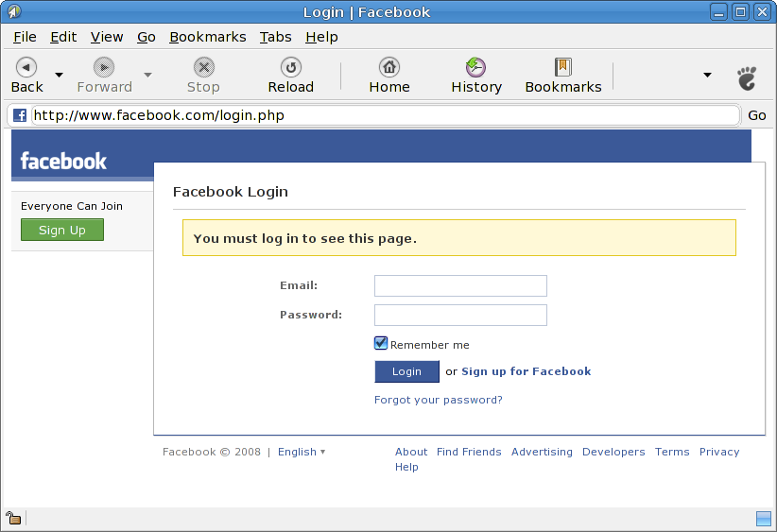Expand the toolbar overflow dropdown arrow
The height and width of the screenshot is (532, 777).
708,75
